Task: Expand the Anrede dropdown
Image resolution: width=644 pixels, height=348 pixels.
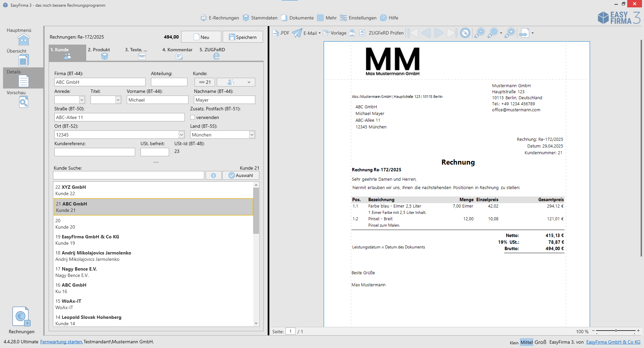Action: point(82,100)
